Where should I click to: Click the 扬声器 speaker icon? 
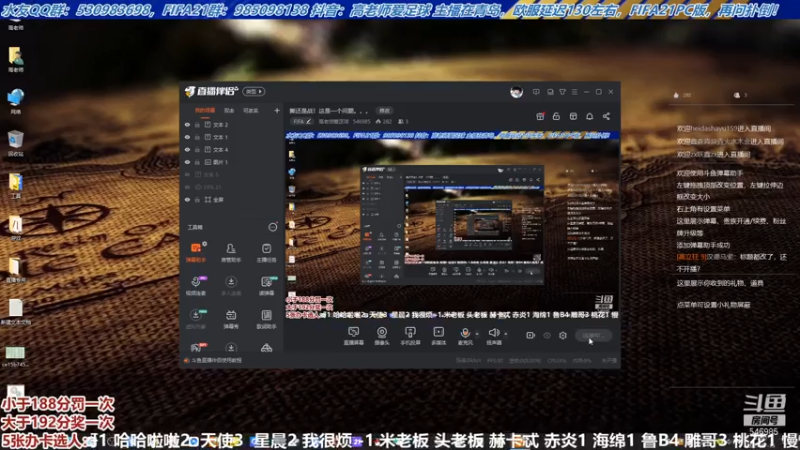(493, 333)
